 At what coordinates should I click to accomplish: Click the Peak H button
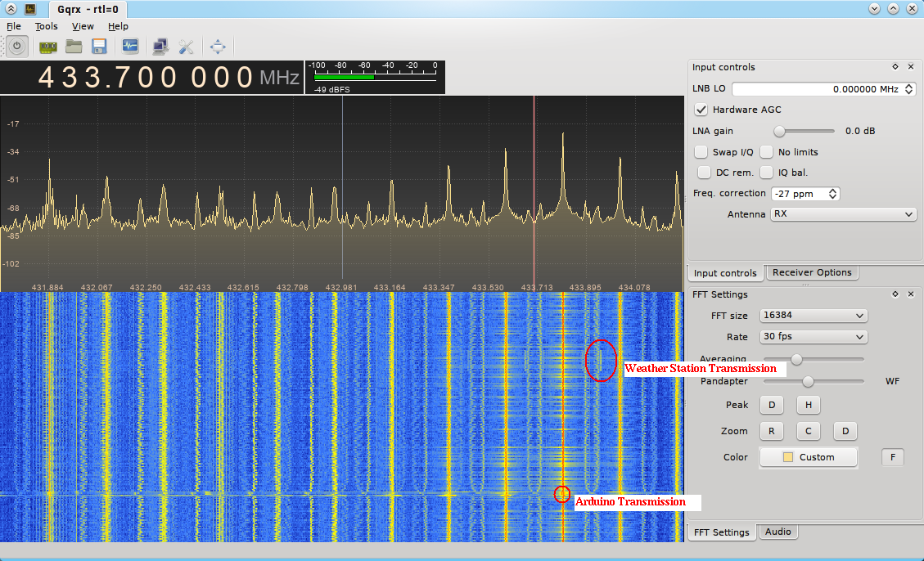808,405
